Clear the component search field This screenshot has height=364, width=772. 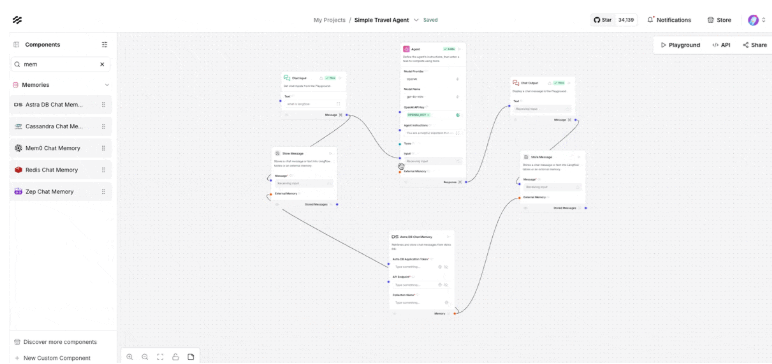tap(102, 64)
